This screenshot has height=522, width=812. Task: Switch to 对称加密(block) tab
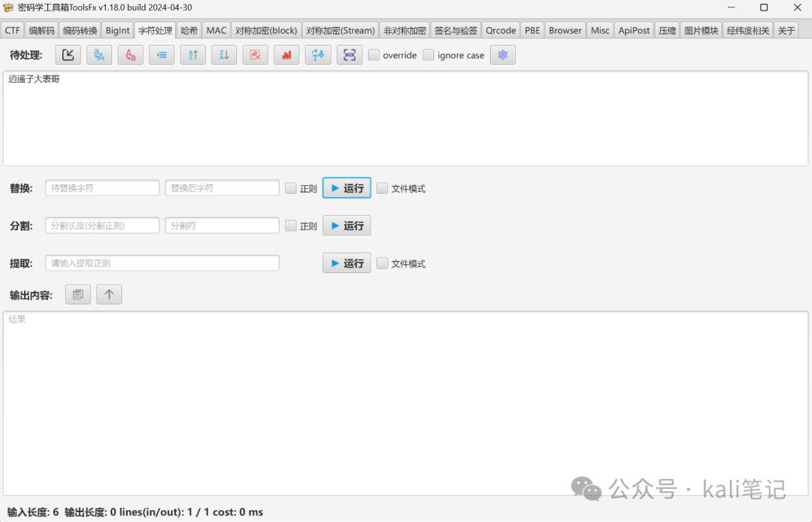[266, 31]
